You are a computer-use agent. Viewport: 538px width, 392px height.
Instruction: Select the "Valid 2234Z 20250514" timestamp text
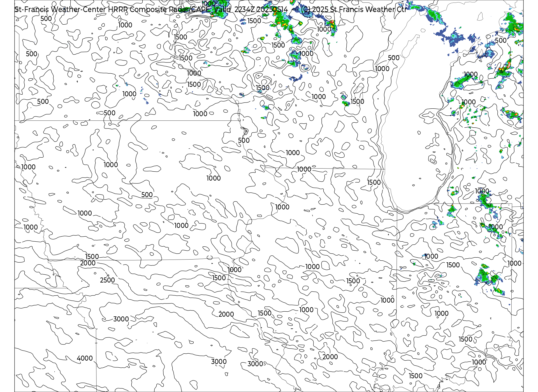[x=251, y=10]
